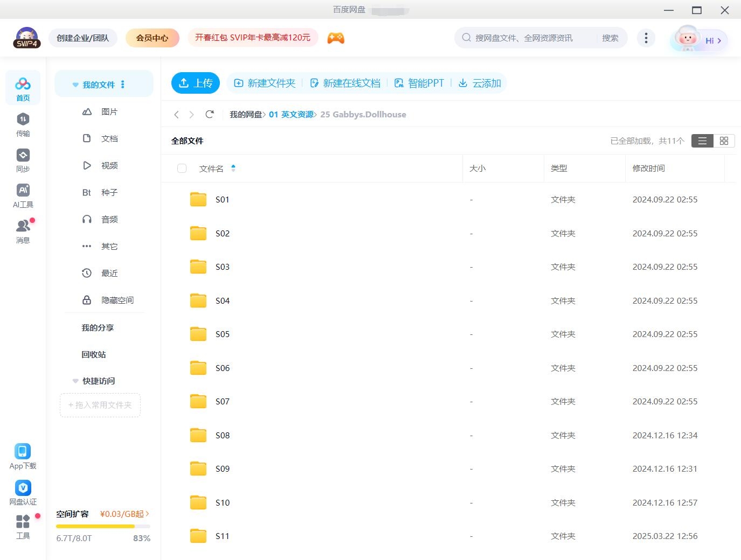The height and width of the screenshot is (560, 741).
Task: Click the storage usage progress bar
Action: click(103, 526)
